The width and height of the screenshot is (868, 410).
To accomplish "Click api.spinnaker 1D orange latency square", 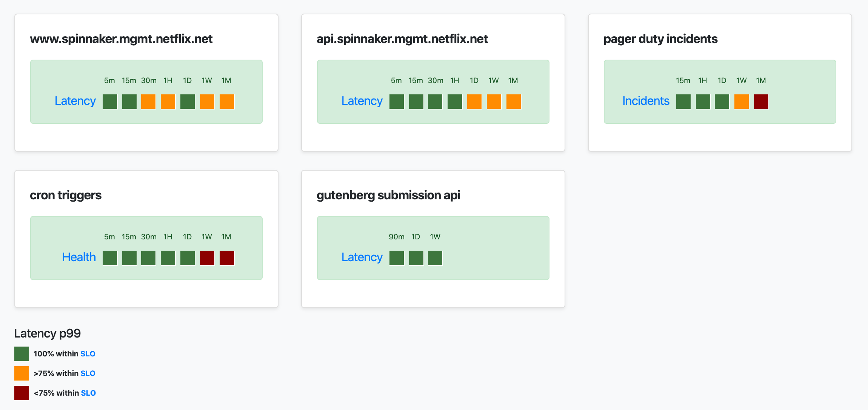I will tap(474, 102).
